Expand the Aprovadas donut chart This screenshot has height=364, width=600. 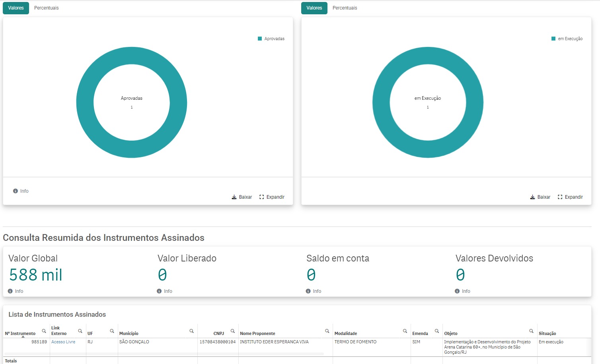[272, 197]
